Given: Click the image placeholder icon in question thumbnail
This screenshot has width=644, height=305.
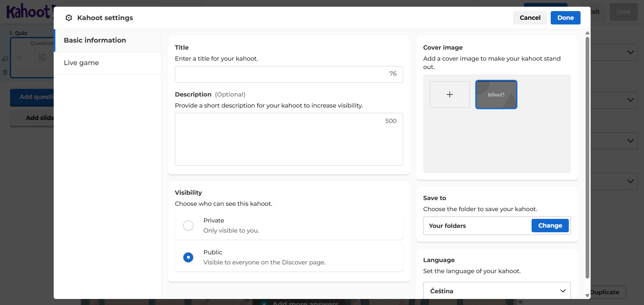Looking at the screenshot, I should pos(42,57).
